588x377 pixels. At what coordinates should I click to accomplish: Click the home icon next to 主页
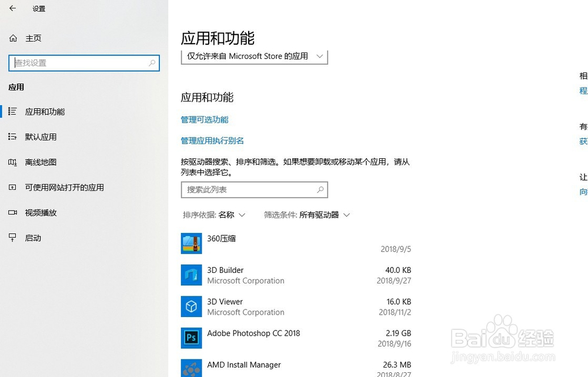13,38
